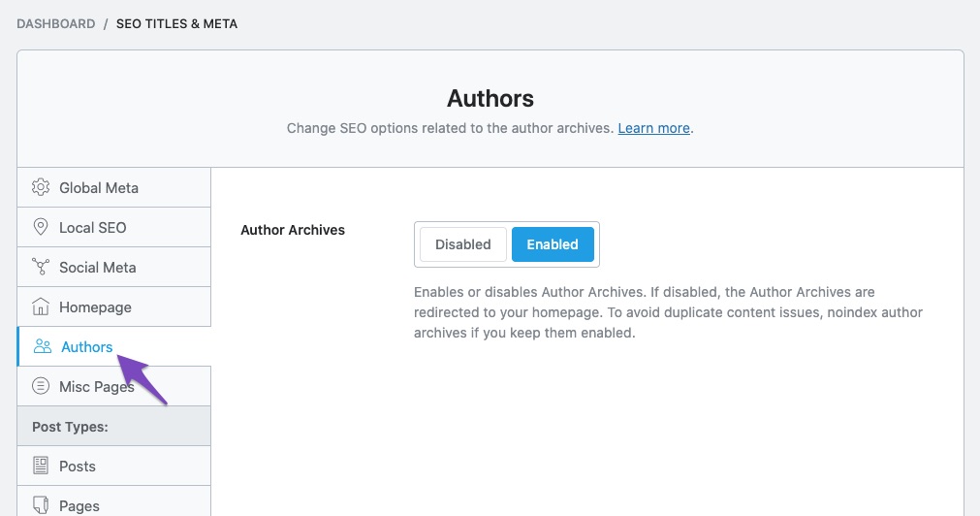This screenshot has width=980, height=516.
Task: Click the Social Meta network icon
Action: pos(41,267)
